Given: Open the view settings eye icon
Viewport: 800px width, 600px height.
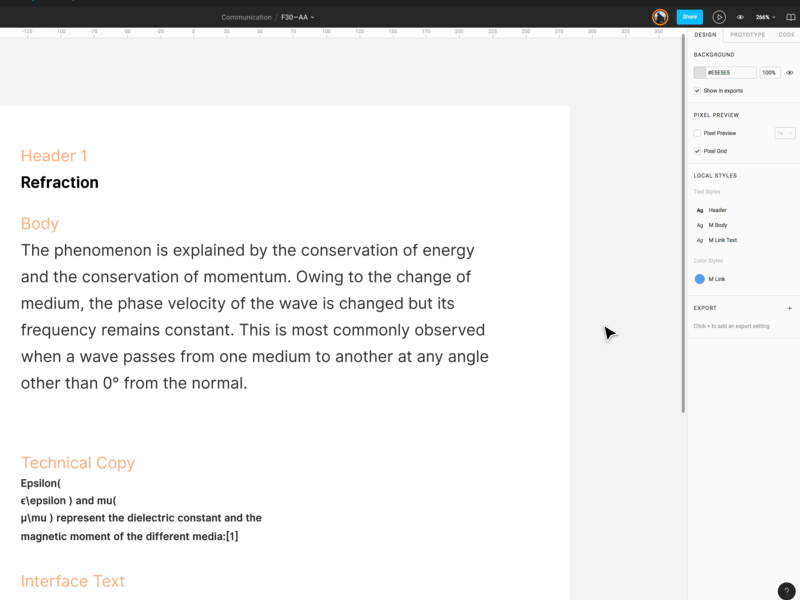Looking at the screenshot, I should click(x=740, y=17).
